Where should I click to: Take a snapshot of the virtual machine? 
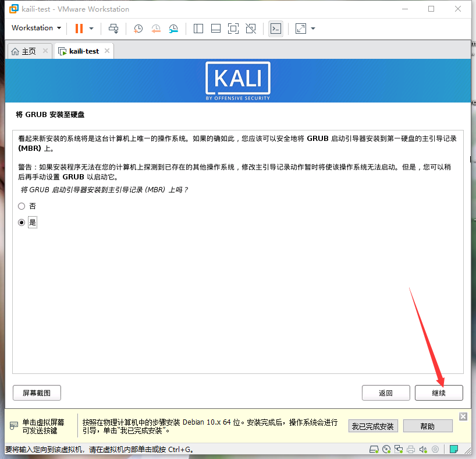138,28
